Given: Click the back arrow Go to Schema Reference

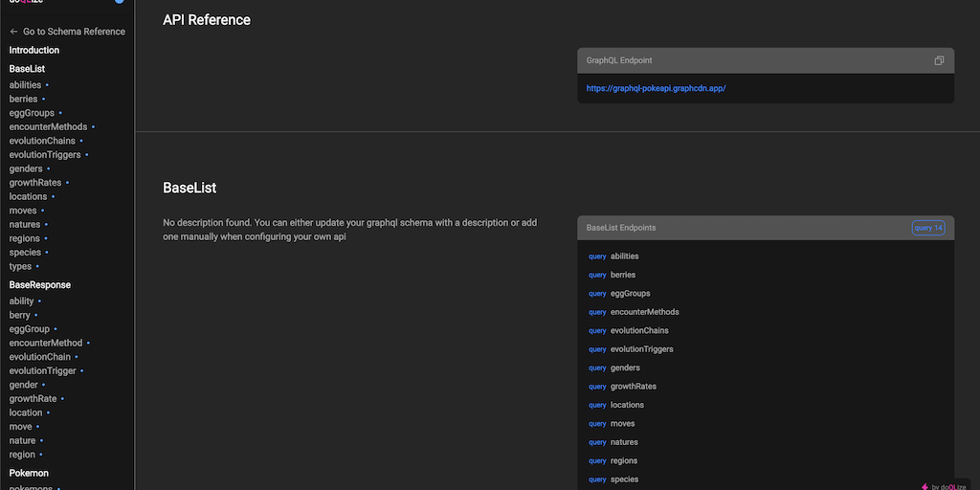Looking at the screenshot, I should pyautogui.click(x=67, y=32).
